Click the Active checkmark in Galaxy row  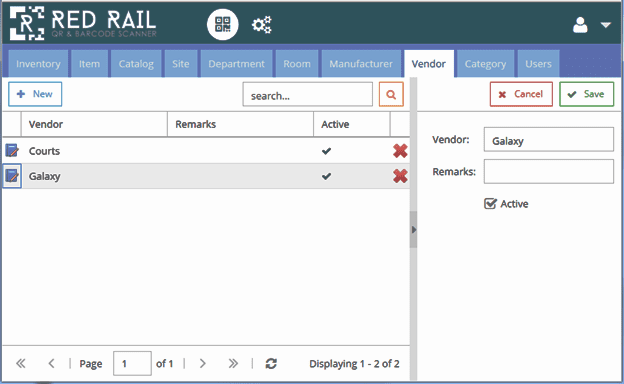click(326, 176)
